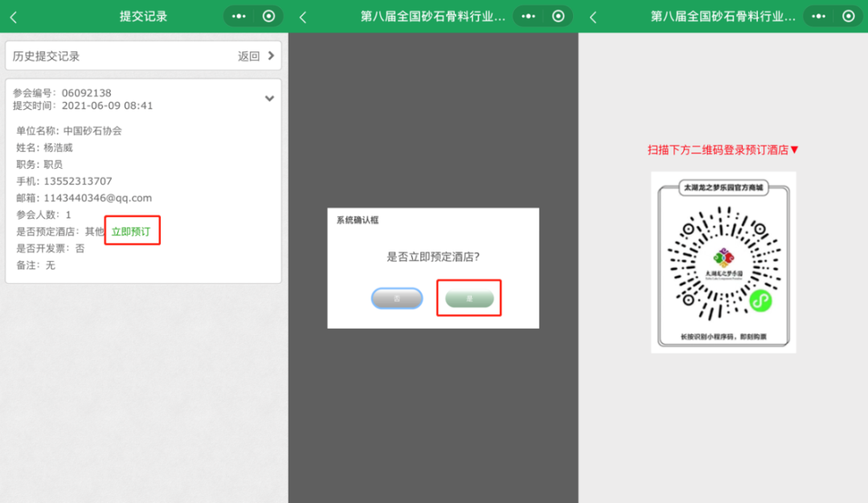Collapse the 06092138 submission record with the chevron
Viewport: 868px width, 503px height.
268,98
